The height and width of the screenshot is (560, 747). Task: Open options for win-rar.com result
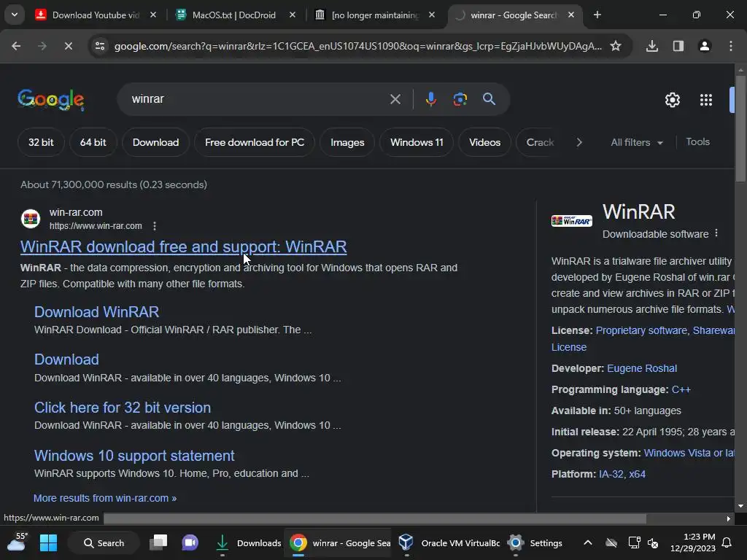pos(155,226)
